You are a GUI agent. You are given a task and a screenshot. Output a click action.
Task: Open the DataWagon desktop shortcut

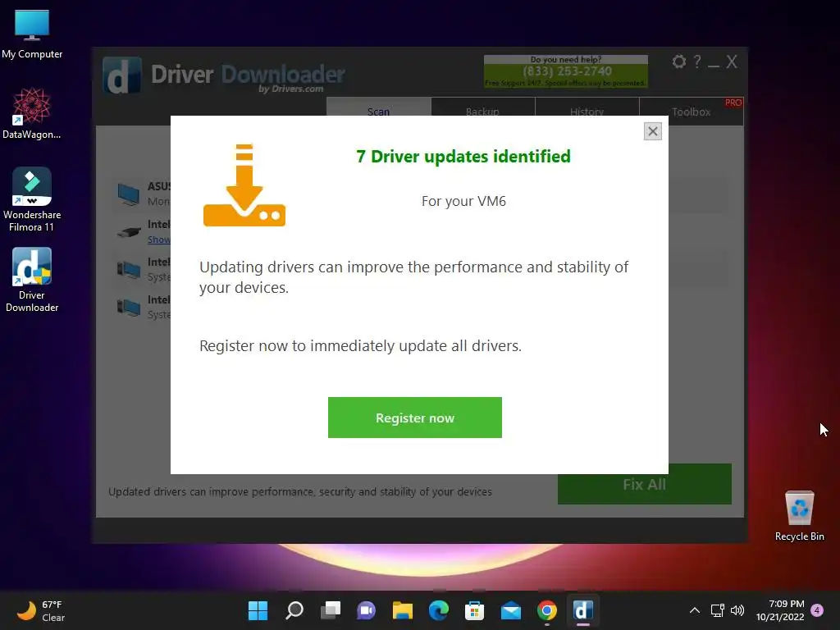[x=32, y=113]
